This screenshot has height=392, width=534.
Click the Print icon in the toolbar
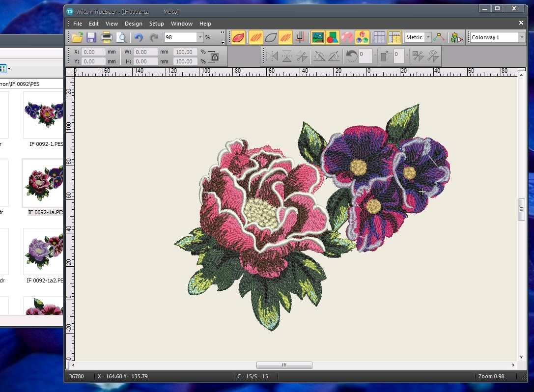point(106,37)
